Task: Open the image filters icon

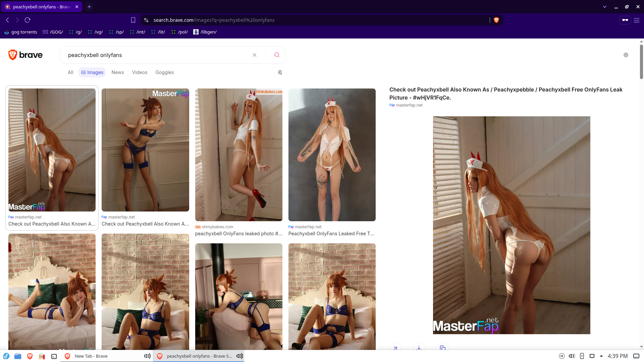Action: (x=280, y=72)
